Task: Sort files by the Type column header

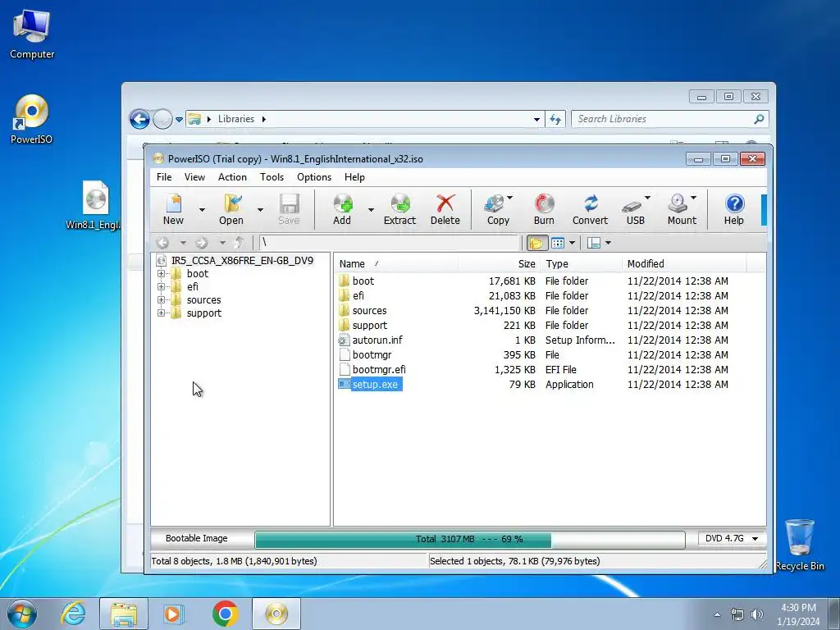Action: (x=581, y=264)
